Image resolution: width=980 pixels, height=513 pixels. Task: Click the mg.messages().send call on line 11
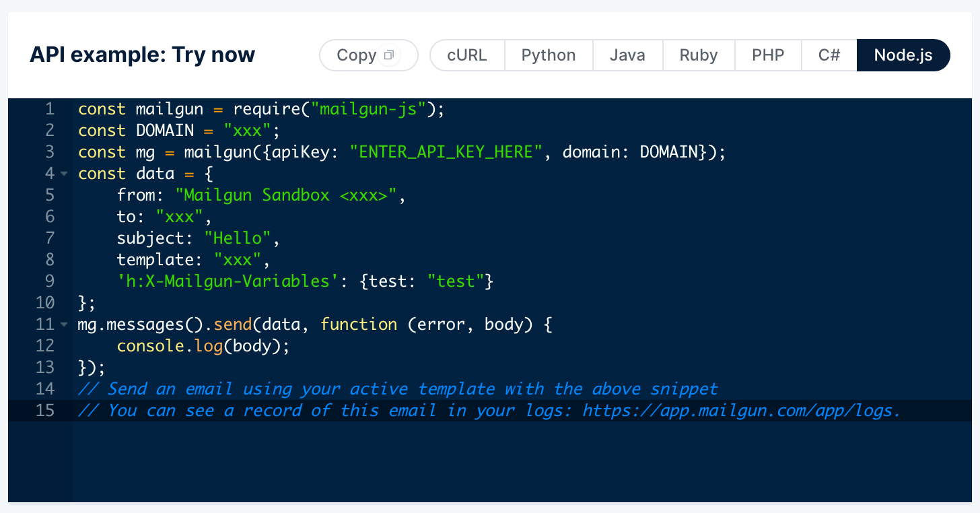coord(165,324)
